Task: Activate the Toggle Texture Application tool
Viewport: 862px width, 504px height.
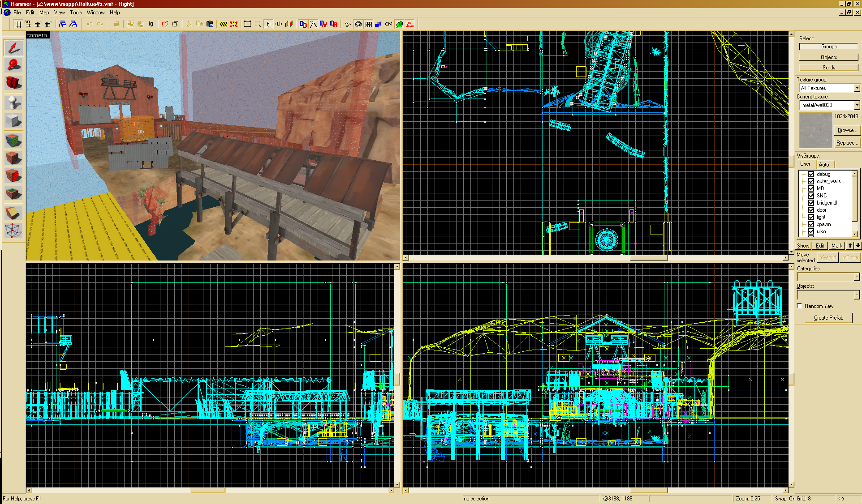Action: click(x=13, y=140)
